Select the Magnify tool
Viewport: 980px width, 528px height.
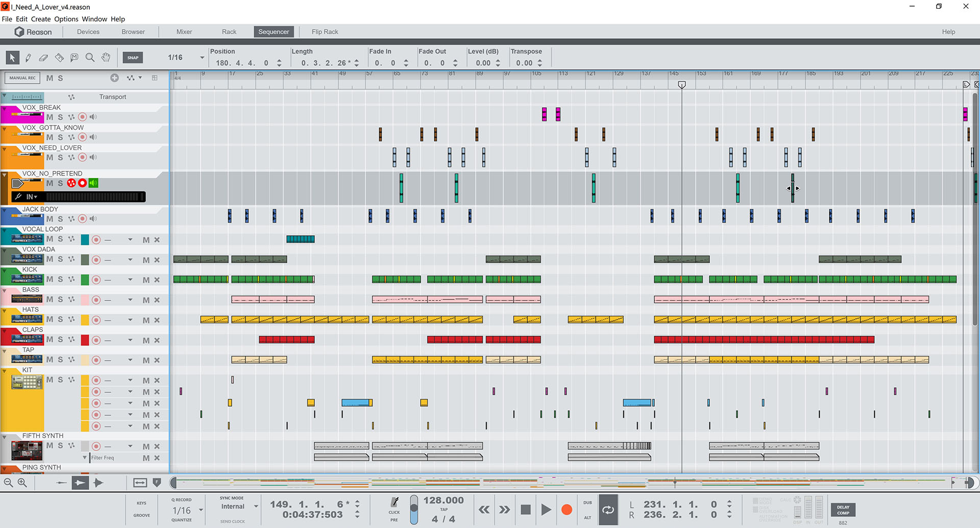click(90, 58)
